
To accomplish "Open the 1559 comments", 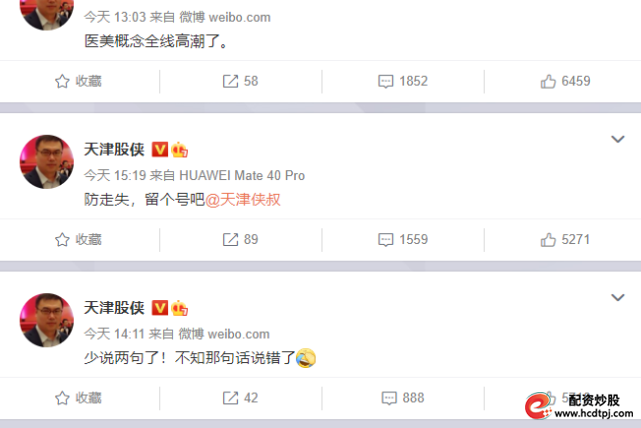I will pyautogui.click(x=403, y=239).
